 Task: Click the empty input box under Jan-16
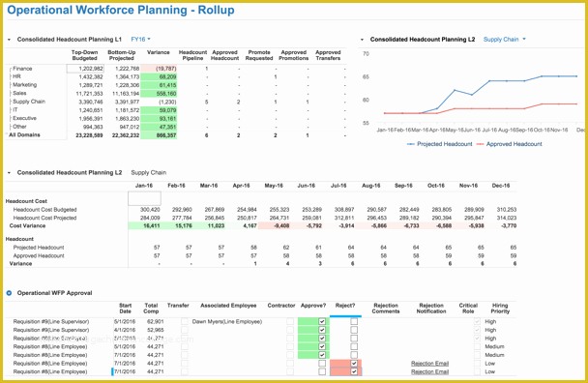[x=144, y=198]
